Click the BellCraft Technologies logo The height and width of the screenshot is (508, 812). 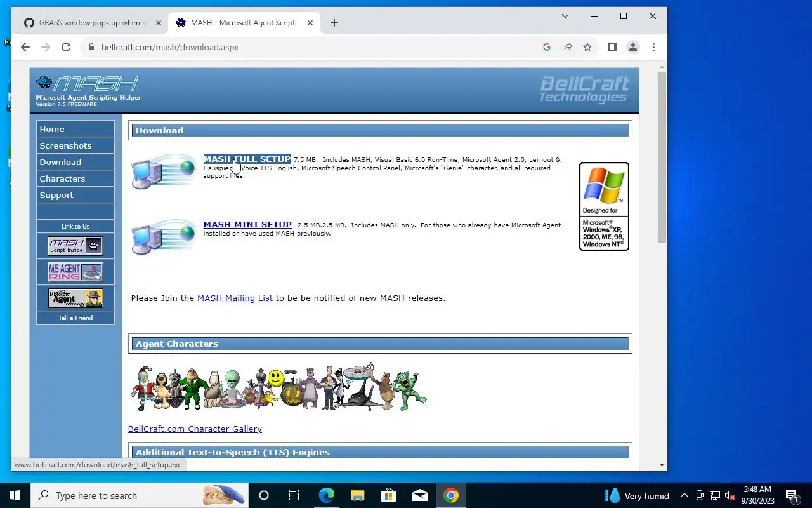(584, 89)
